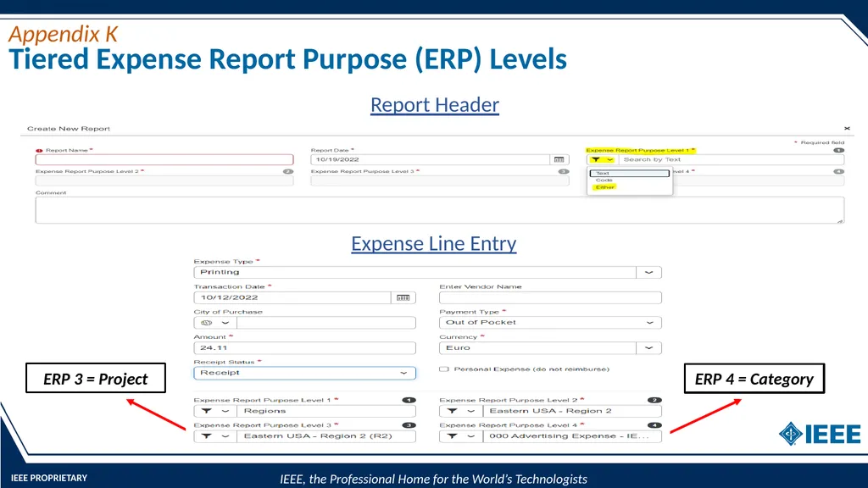Image resolution: width=868 pixels, height=488 pixels.
Task: Click the badge 2 next to line Purpose Level 2
Action: [654, 400]
